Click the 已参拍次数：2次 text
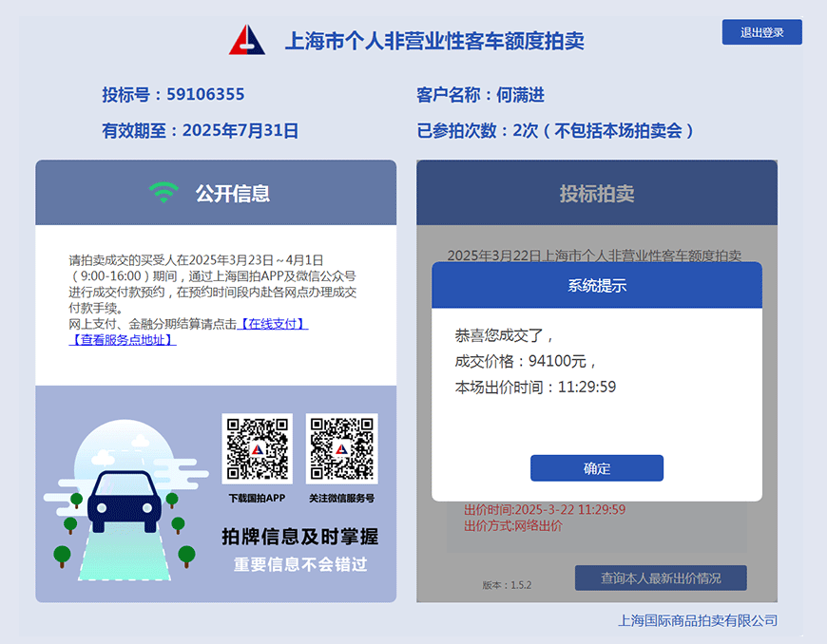The height and width of the screenshot is (644, 827). [477, 130]
